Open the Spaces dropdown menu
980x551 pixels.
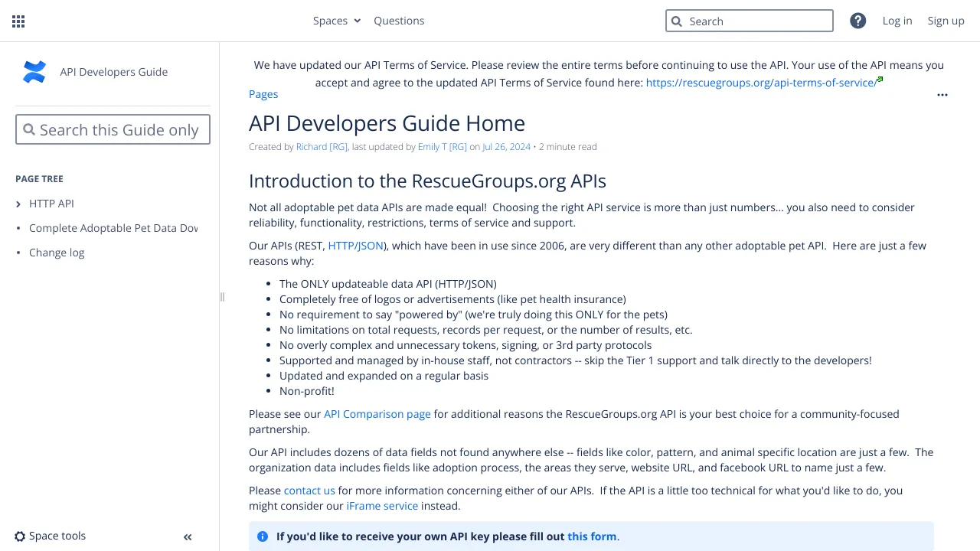337,21
